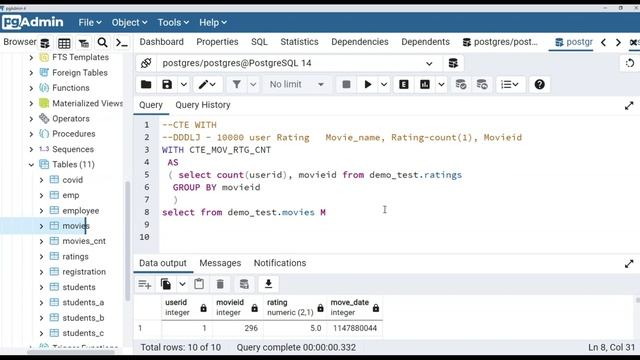The image size is (640, 360).
Task: Open the Edit pencil dropdown
Action: [x=207, y=84]
